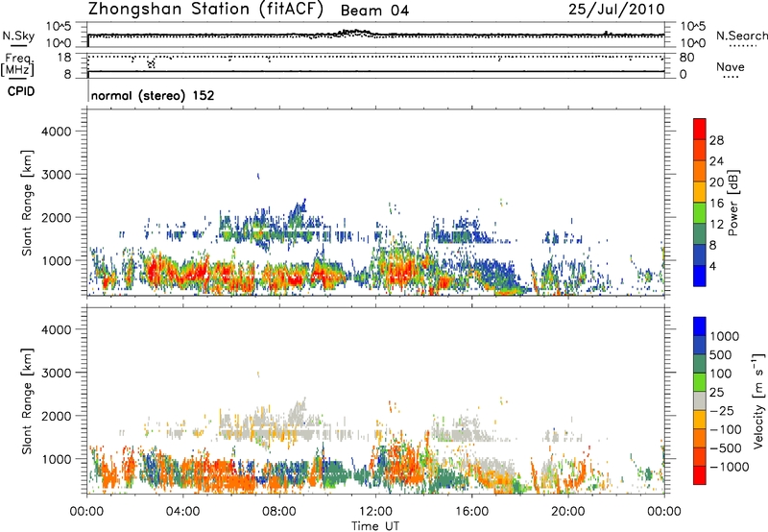This screenshot has width=768, height=532.
Task: Click the '20:00' time tick label
Action: [x=568, y=512]
